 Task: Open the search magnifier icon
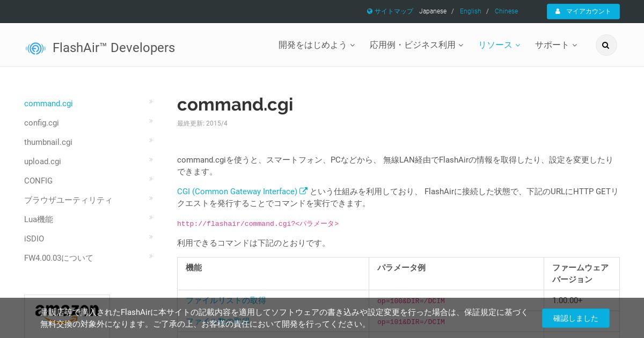click(606, 45)
